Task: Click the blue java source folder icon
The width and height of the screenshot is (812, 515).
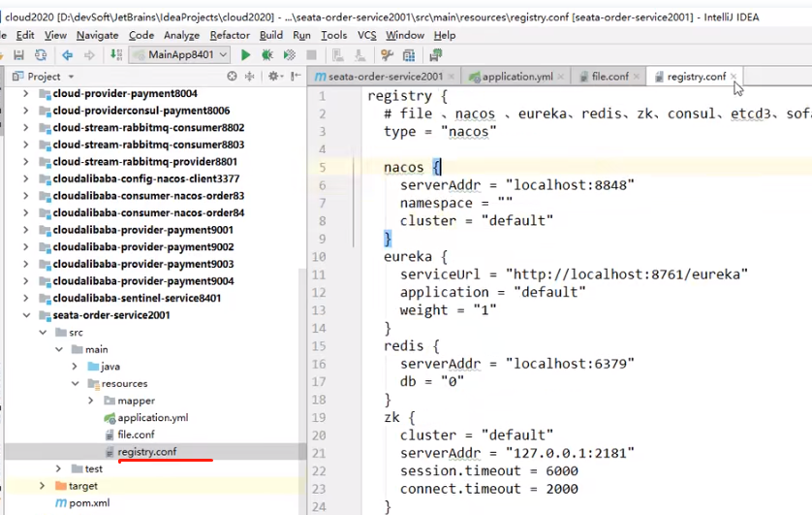Action: [93, 367]
